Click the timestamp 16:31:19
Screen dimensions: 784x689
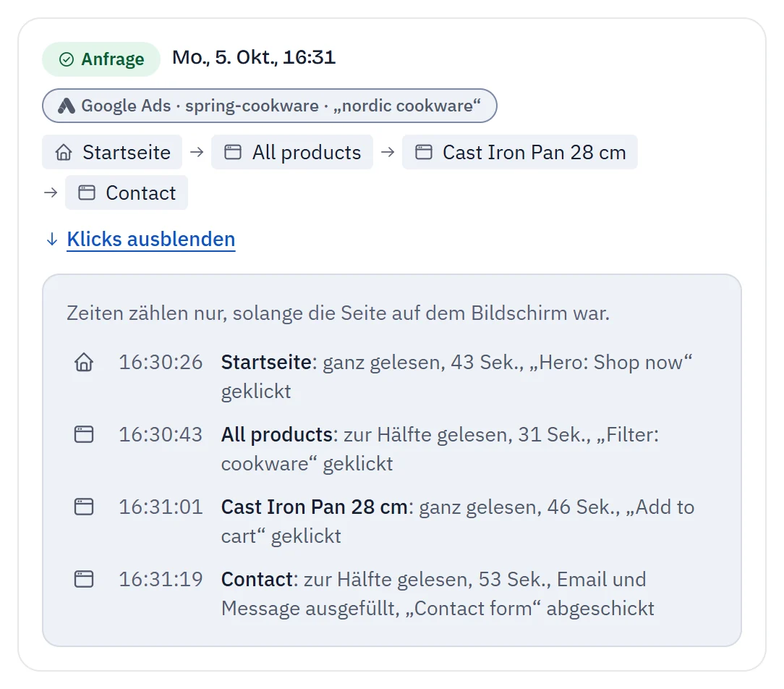[x=161, y=580]
